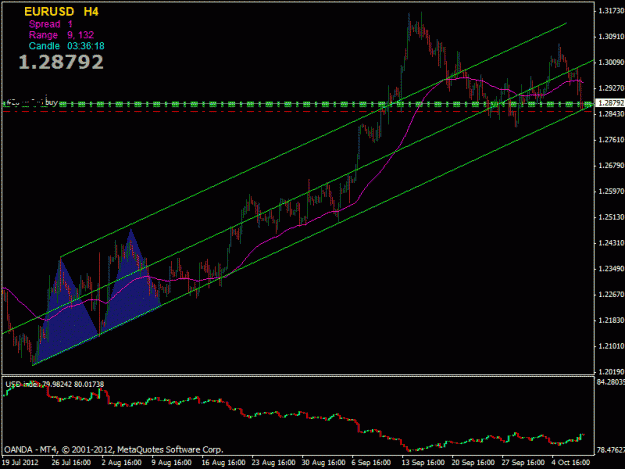
Task: Click the OANDA MT4 MetaQuotes copyright text
Action: pos(114,450)
